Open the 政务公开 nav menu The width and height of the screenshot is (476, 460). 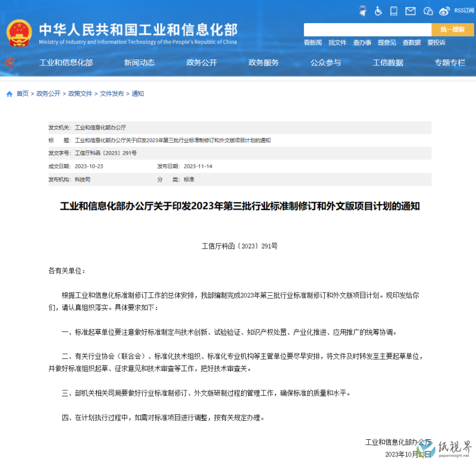(x=202, y=62)
